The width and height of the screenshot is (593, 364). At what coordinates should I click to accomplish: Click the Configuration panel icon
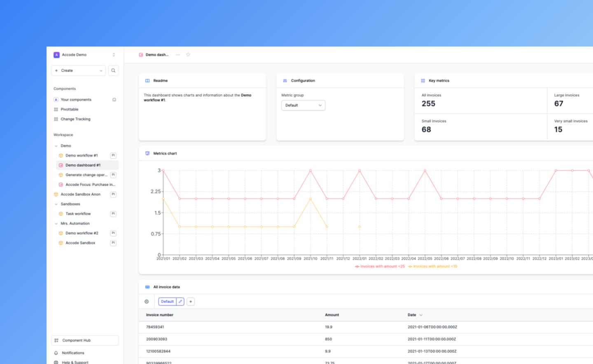click(285, 81)
